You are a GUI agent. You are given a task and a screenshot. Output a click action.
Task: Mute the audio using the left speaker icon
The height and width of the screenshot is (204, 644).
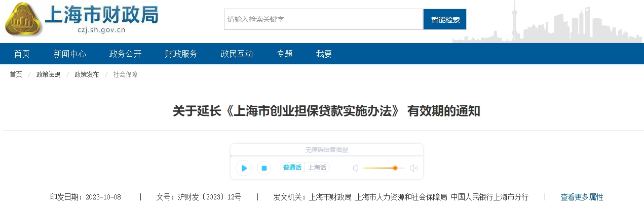pyautogui.click(x=355, y=168)
